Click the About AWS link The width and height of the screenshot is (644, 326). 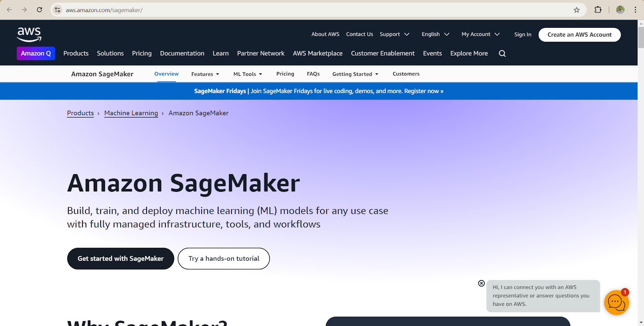(325, 34)
